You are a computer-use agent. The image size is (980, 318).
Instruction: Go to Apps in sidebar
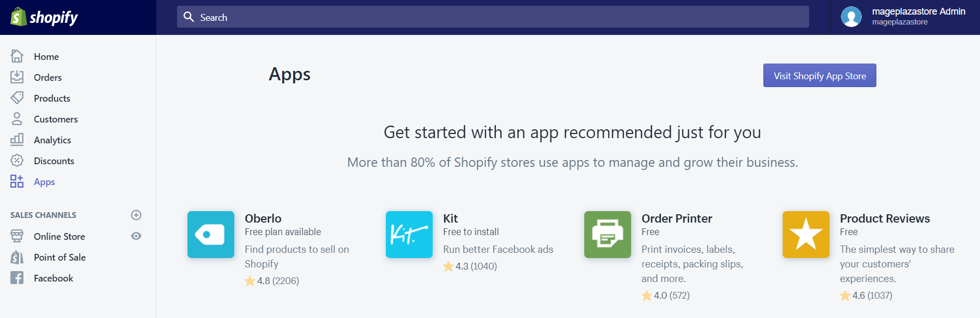[44, 182]
